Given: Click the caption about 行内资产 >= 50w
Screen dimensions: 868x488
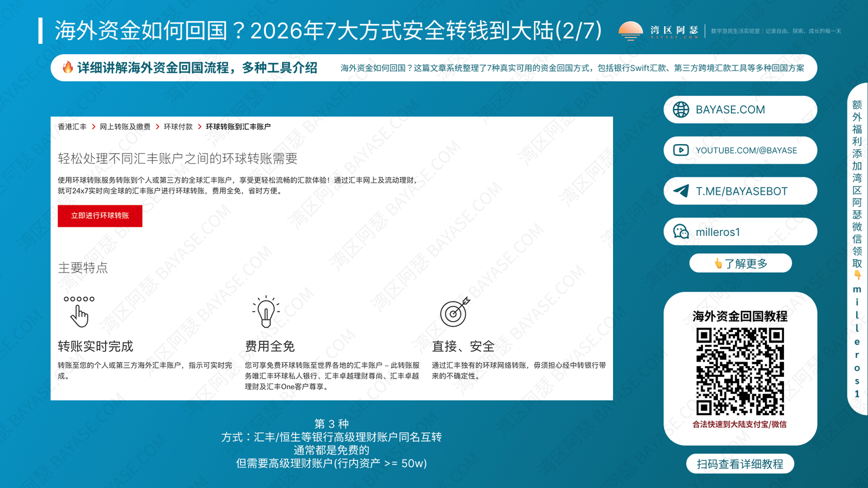Looking at the screenshot, I should (x=331, y=464).
